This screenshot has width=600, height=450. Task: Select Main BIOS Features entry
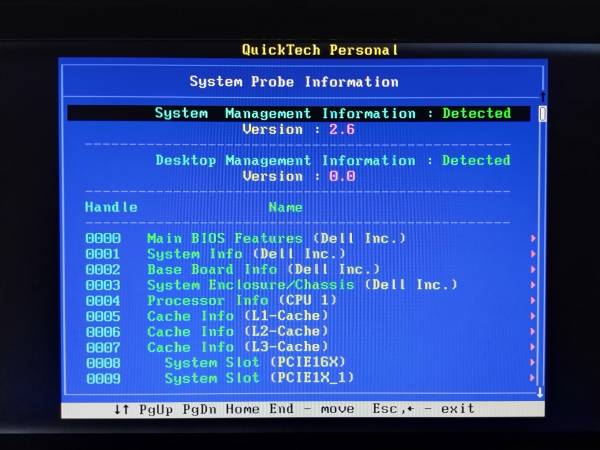point(276,238)
